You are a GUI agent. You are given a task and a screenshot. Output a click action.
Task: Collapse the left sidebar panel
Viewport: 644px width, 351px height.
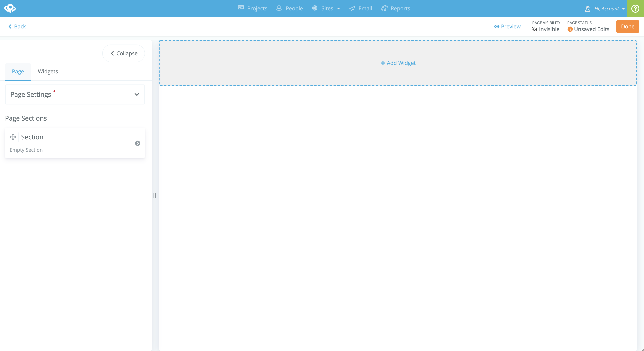(124, 53)
